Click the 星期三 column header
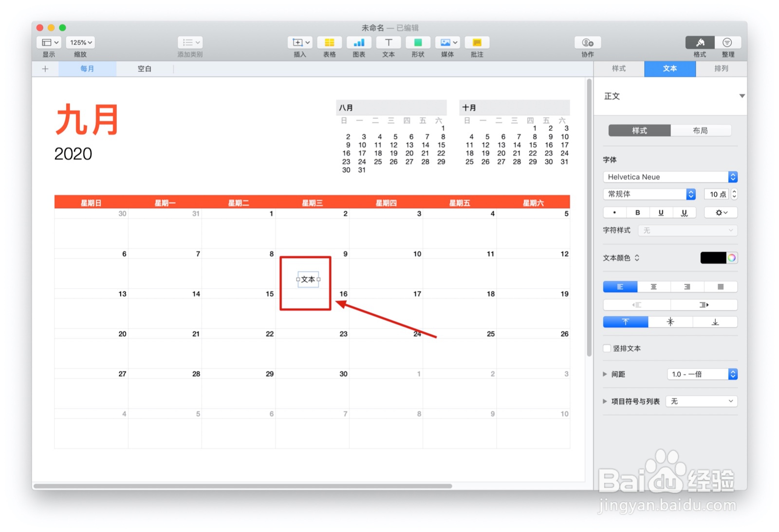This screenshot has width=779, height=532. point(312,203)
